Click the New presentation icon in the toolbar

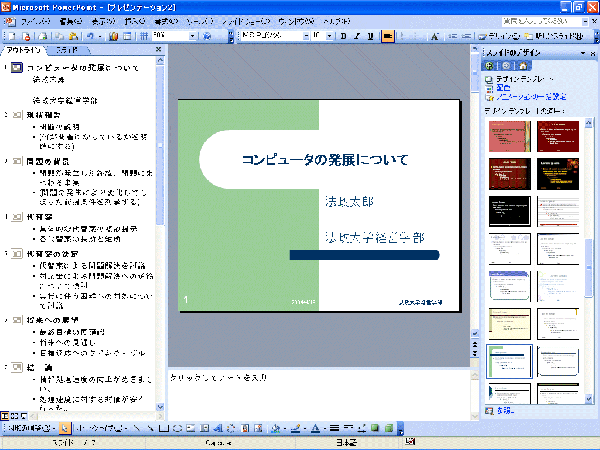tap(12, 36)
